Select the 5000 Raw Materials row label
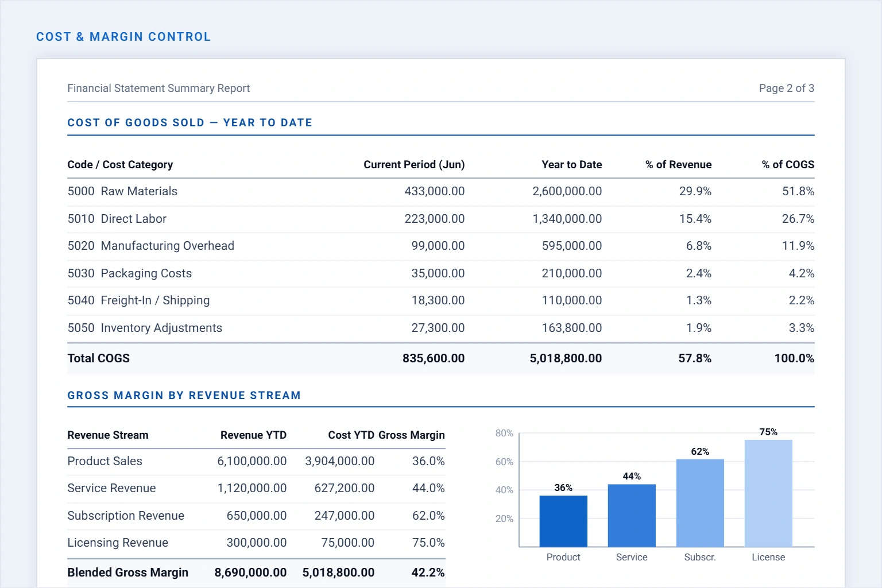This screenshot has width=882, height=588. 122,191
